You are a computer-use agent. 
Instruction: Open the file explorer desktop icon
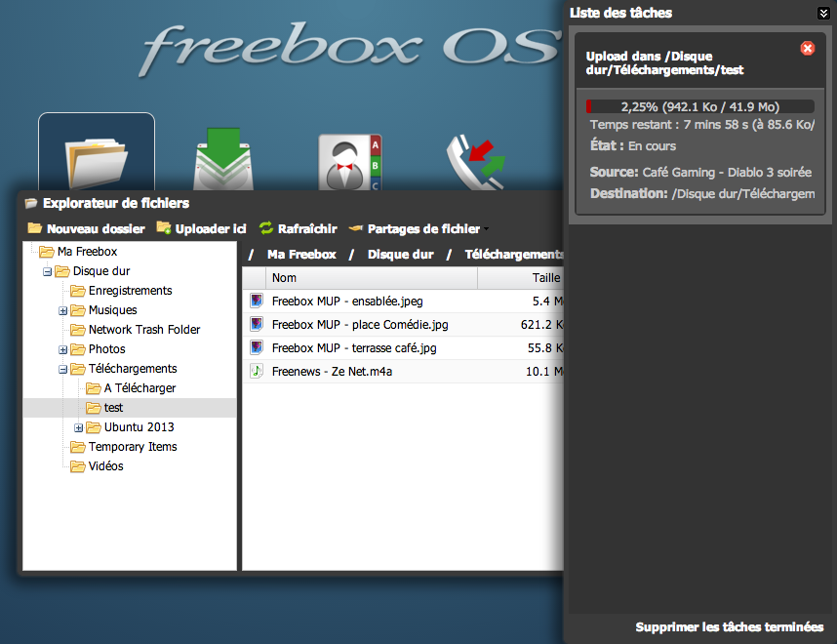97,152
